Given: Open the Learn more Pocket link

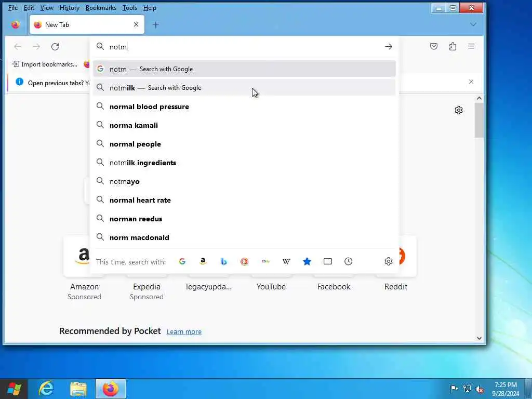Looking at the screenshot, I should click(184, 331).
